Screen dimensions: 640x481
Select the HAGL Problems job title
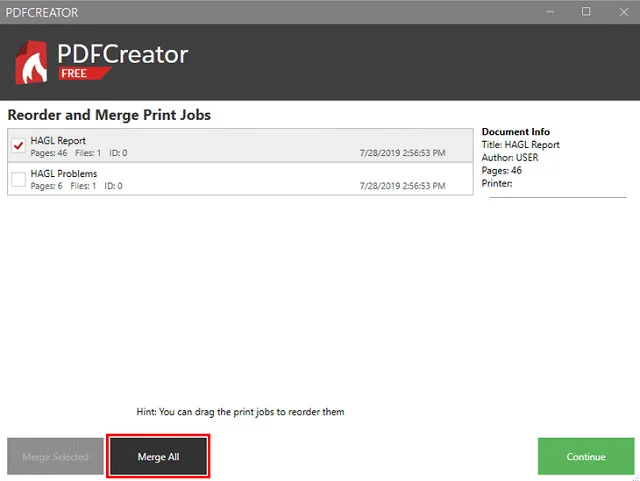[x=64, y=174]
